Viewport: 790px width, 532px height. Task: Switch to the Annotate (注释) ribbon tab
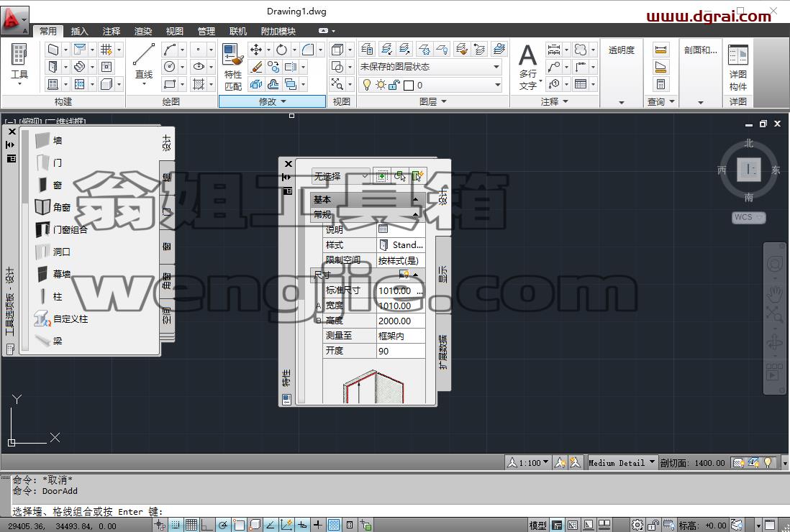coord(111,31)
